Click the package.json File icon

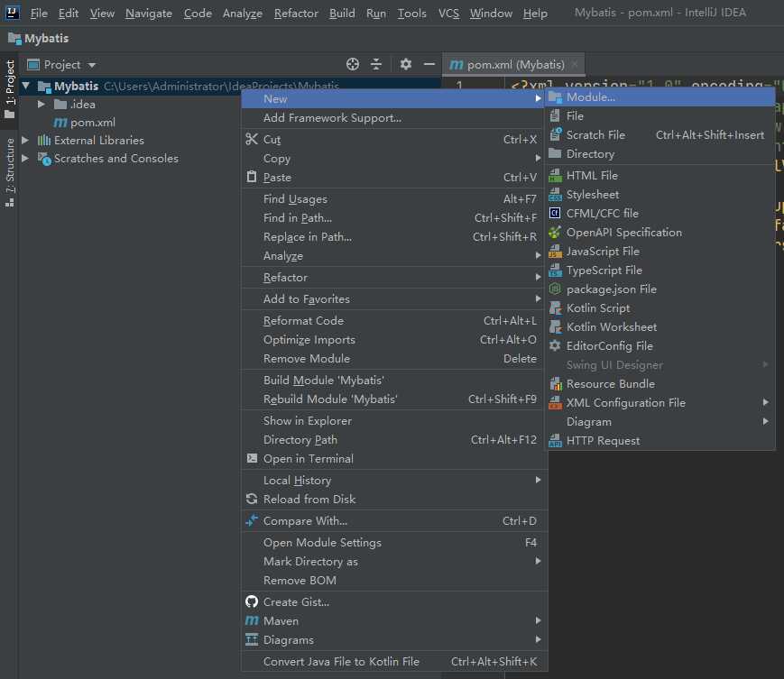point(555,289)
